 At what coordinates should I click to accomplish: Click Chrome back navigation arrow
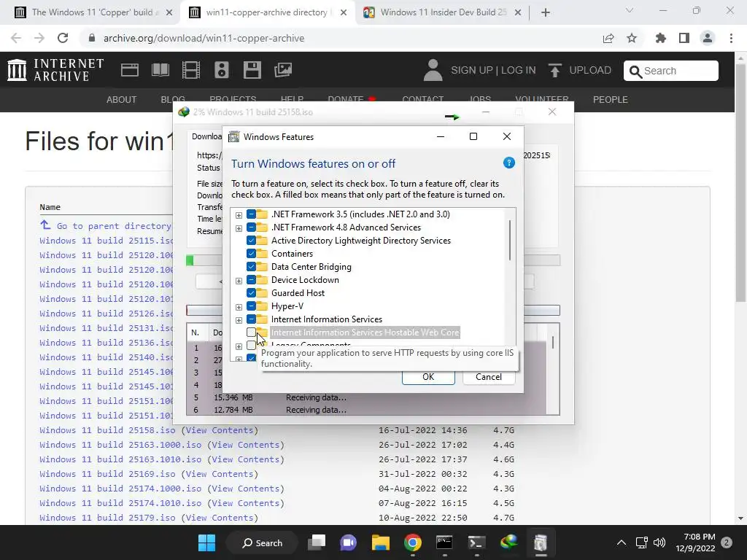click(16, 38)
